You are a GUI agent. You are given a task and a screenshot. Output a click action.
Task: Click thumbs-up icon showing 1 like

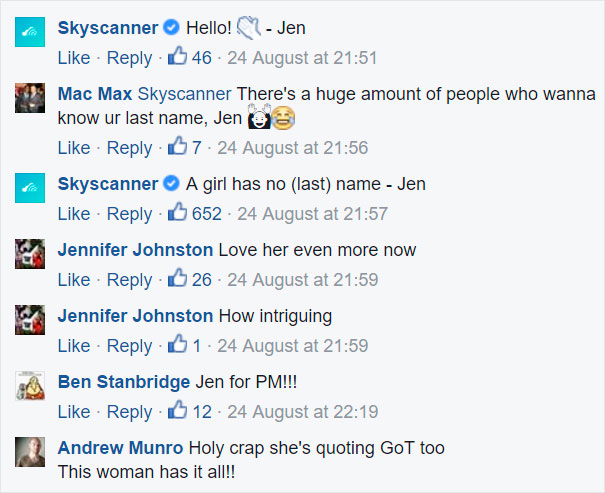178,345
